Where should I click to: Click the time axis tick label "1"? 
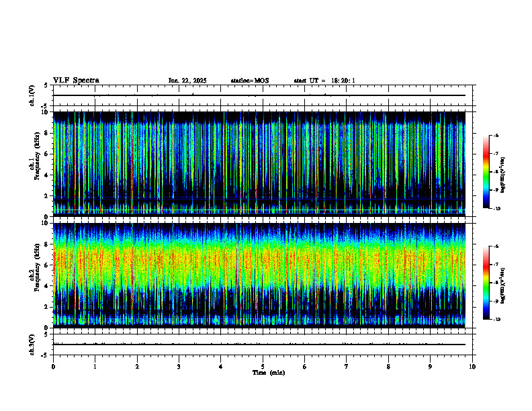(95, 367)
